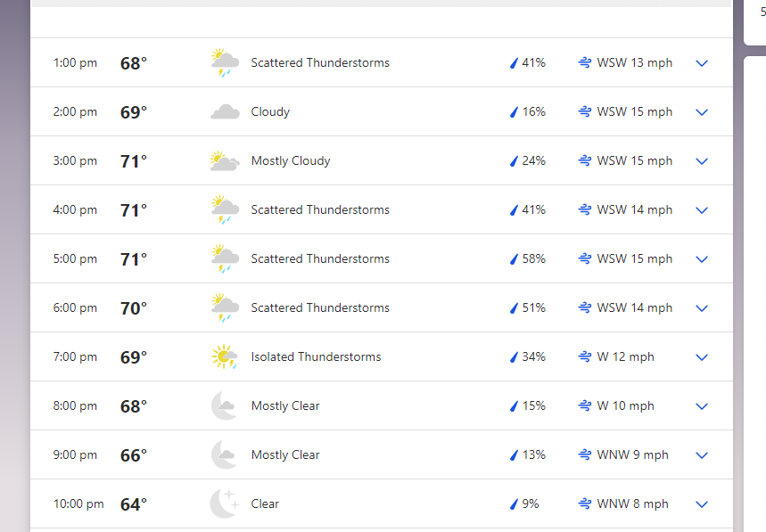Click the isolated thunderstorms icon at 7:00 pm
Viewport: 766px width, 532px height.
[225, 356]
